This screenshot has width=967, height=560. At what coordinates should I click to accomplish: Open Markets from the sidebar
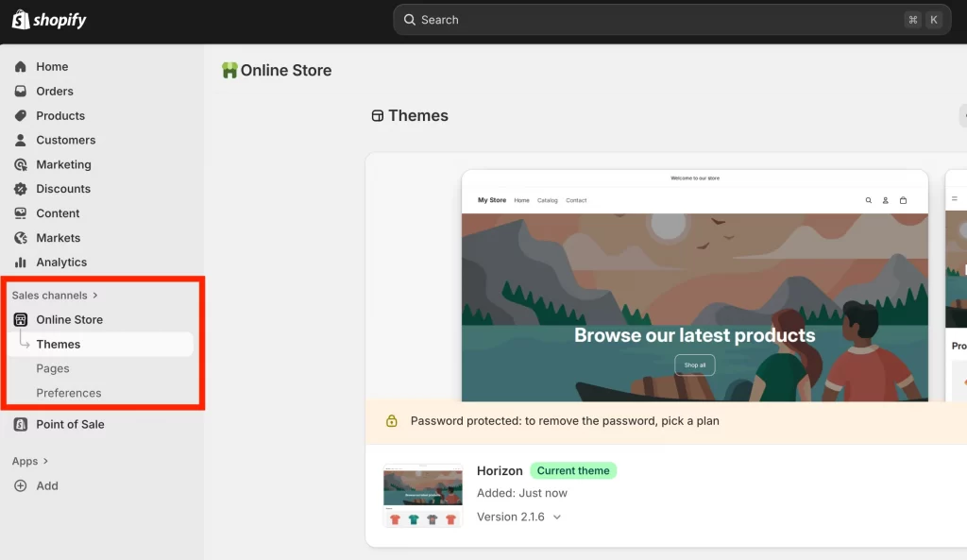coord(58,239)
